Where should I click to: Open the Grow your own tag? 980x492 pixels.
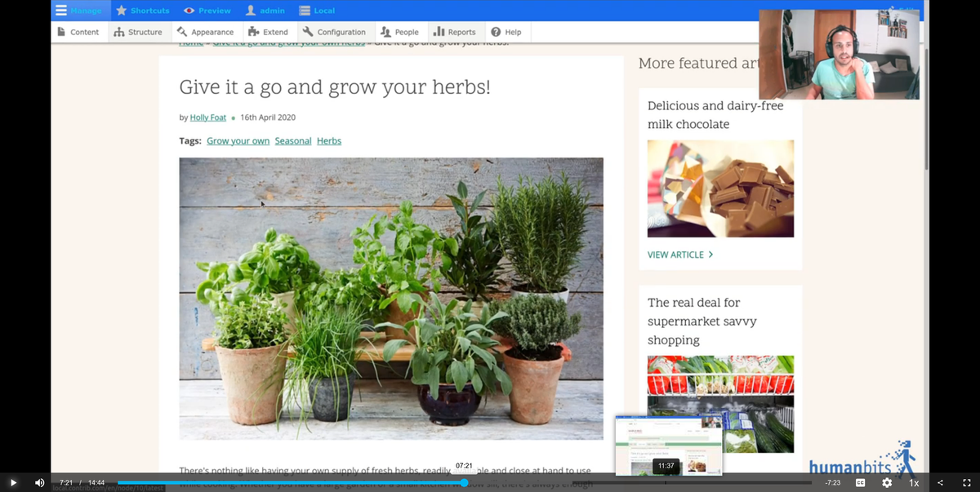click(238, 141)
